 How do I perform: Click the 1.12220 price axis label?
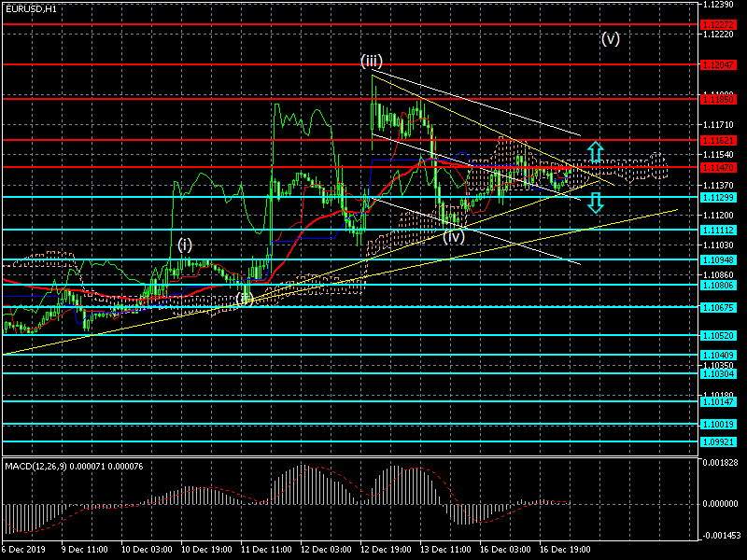pos(718,35)
